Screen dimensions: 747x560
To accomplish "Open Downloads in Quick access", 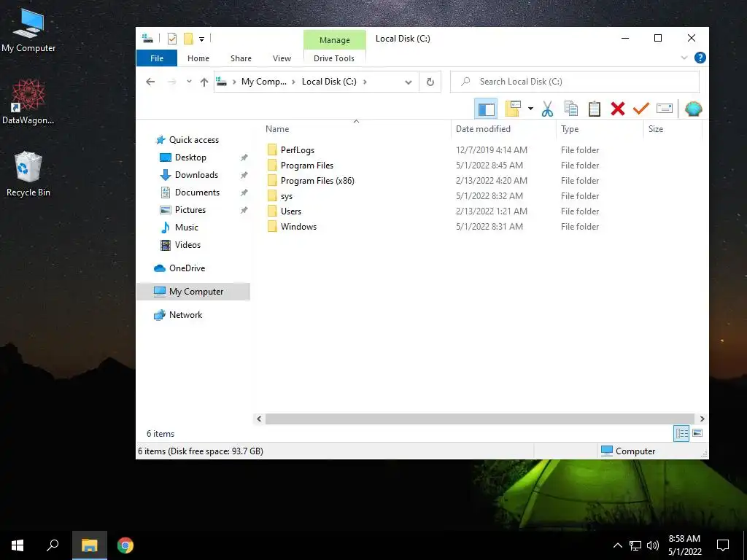I will pyautogui.click(x=196, y=175).
